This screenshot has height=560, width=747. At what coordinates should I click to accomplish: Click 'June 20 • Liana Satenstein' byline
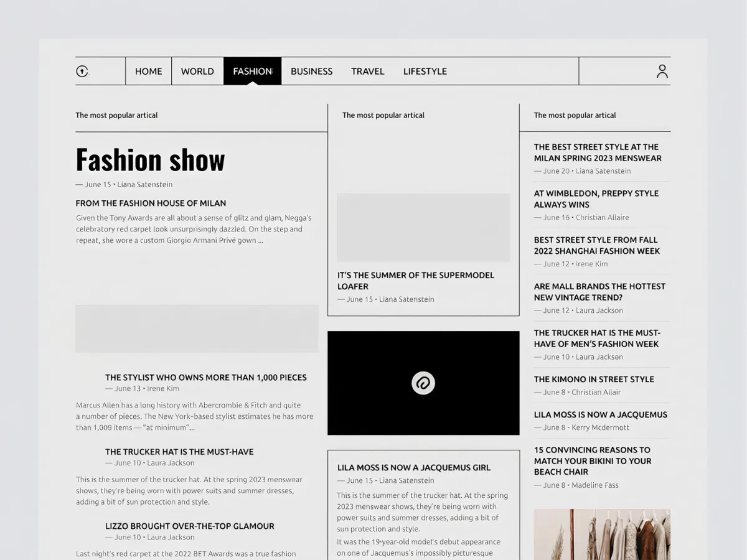[582, 170]
